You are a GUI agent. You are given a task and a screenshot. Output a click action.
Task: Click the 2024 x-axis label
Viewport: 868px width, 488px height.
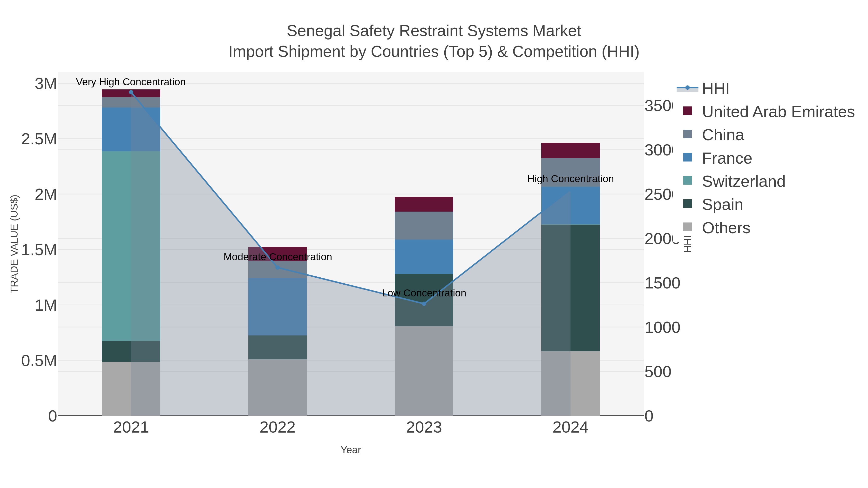click(x=570, y=428)
